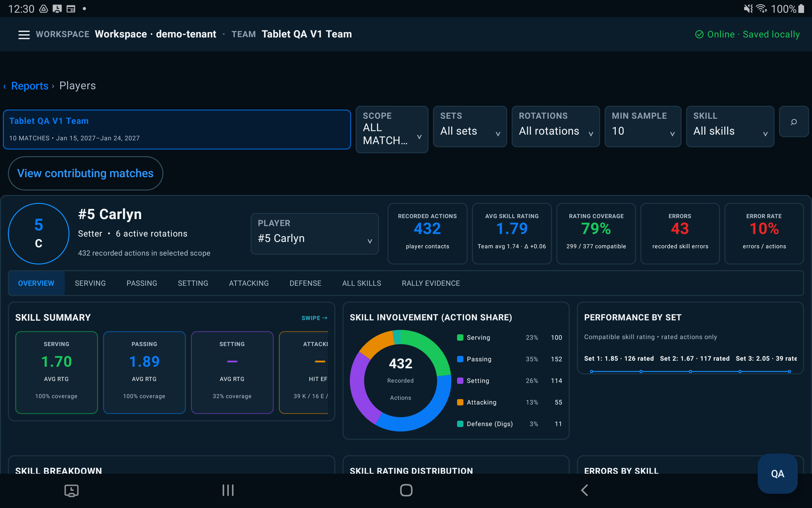Open the Android recent apps button
The image size is (812, 508).
click(228, 490)
